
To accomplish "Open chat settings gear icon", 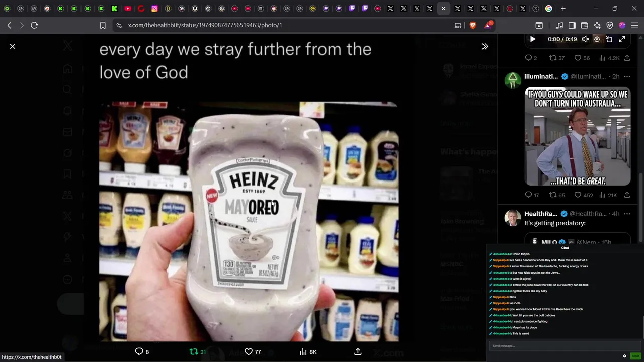I will point(624,356).
